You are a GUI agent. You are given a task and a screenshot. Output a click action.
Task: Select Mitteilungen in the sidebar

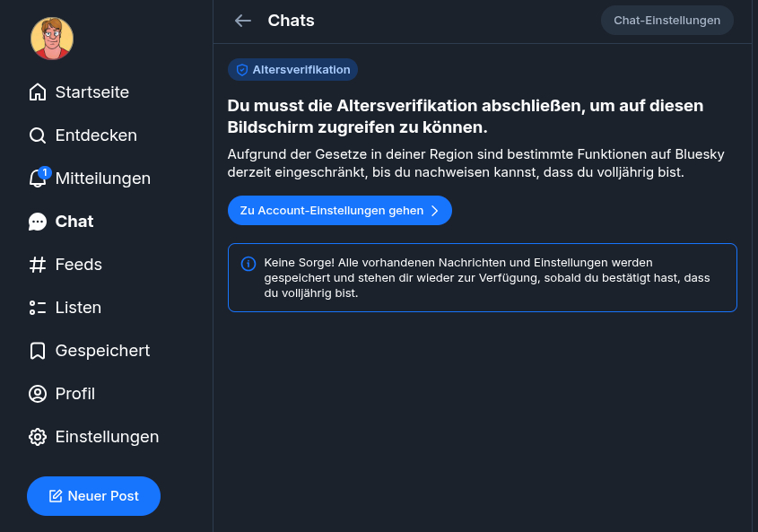coord(102,179)
